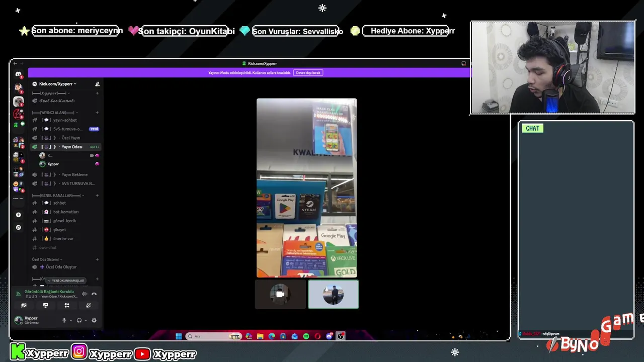Open soundboard icon in voice panel
This screenshot has height=362, width=644.
point(89,305)
